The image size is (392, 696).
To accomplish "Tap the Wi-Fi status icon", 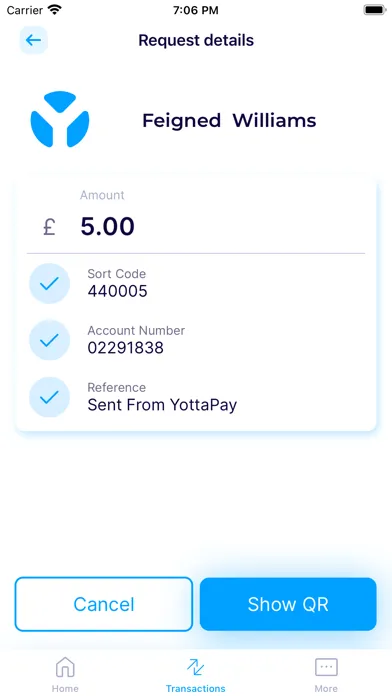I will pyautogui.click(x=55, y=10).
